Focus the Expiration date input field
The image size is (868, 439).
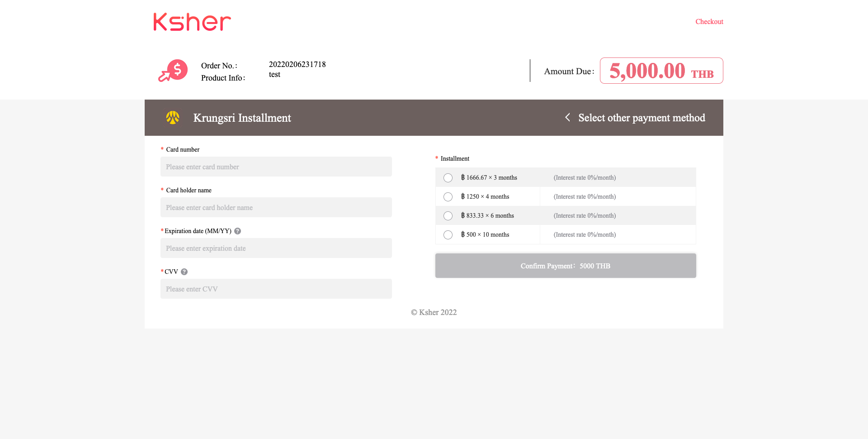click(x=276, y=248)
